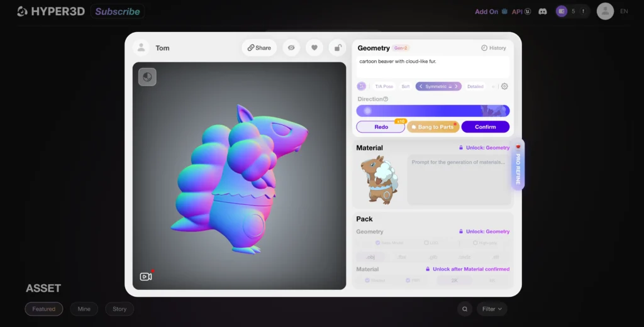The height and width of the screenshot is (327, 644).
Task: Like the model with heart icon
Action: (314, 48)
